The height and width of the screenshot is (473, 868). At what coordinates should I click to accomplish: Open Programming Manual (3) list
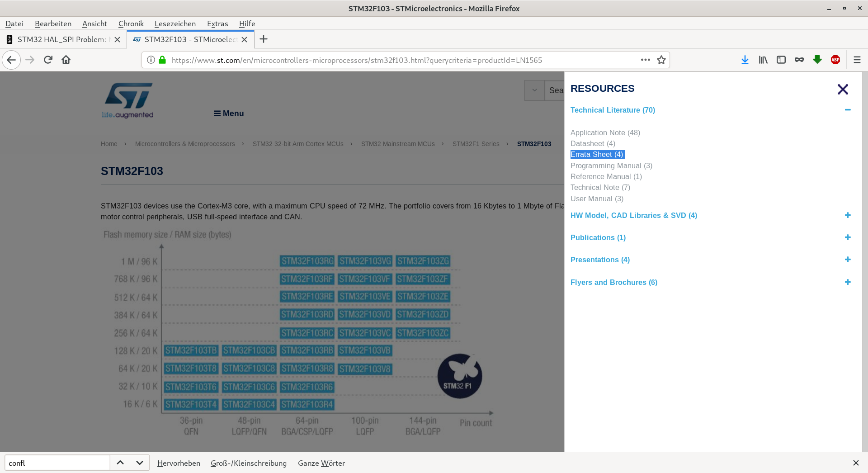click(x=611, y=166)
